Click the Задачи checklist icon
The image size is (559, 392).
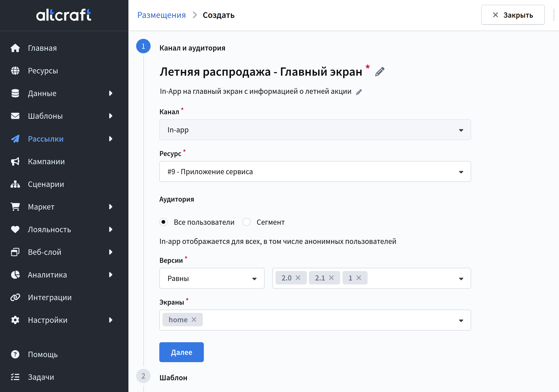(15, 377)
